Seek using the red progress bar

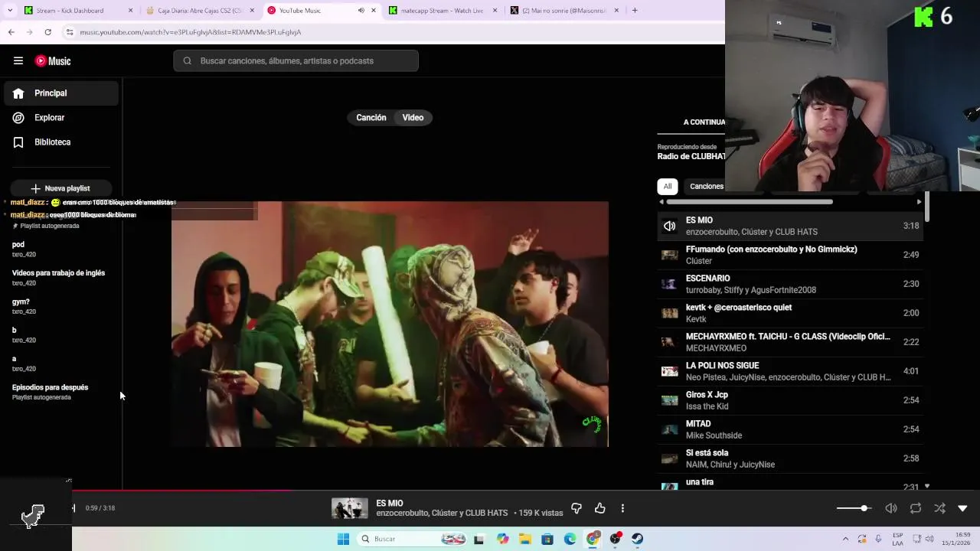coord(181,491)
